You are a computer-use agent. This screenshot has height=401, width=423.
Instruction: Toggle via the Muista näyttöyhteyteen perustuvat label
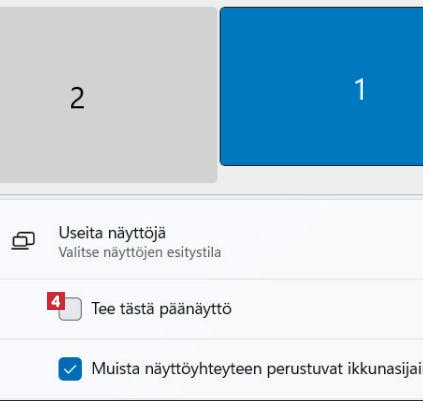(x=257, y=369)
